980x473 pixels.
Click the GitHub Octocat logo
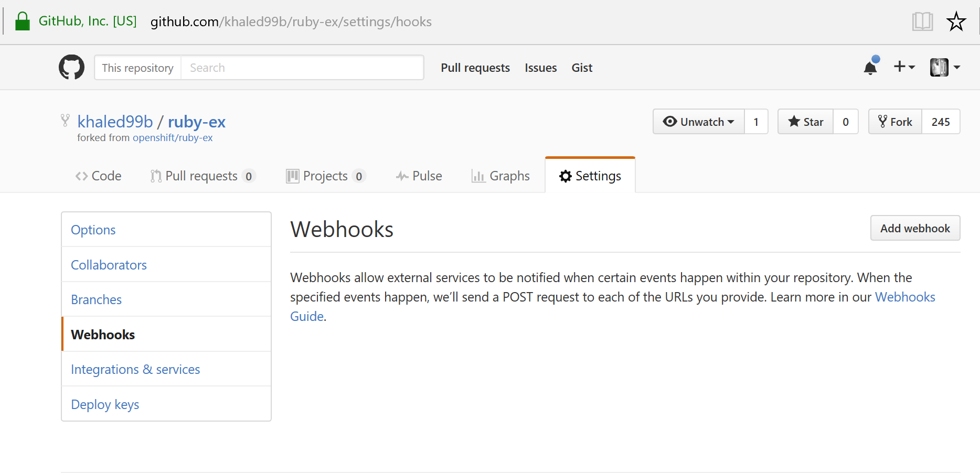(71, 67)
